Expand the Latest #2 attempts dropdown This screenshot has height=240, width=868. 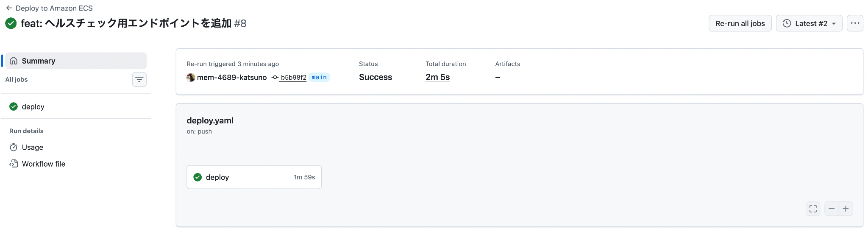pyautogui.click(x=809, y=23)
